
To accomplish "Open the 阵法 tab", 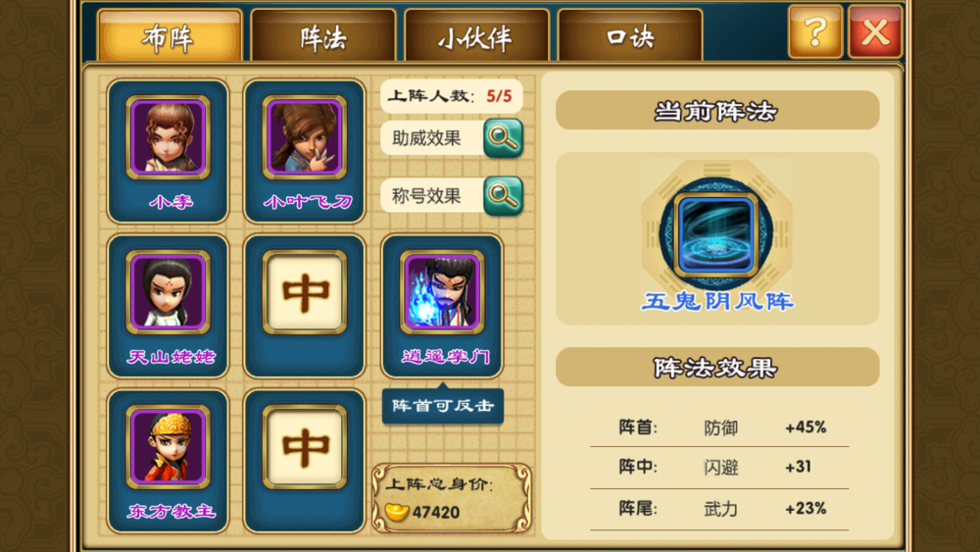I will point(323,35).
